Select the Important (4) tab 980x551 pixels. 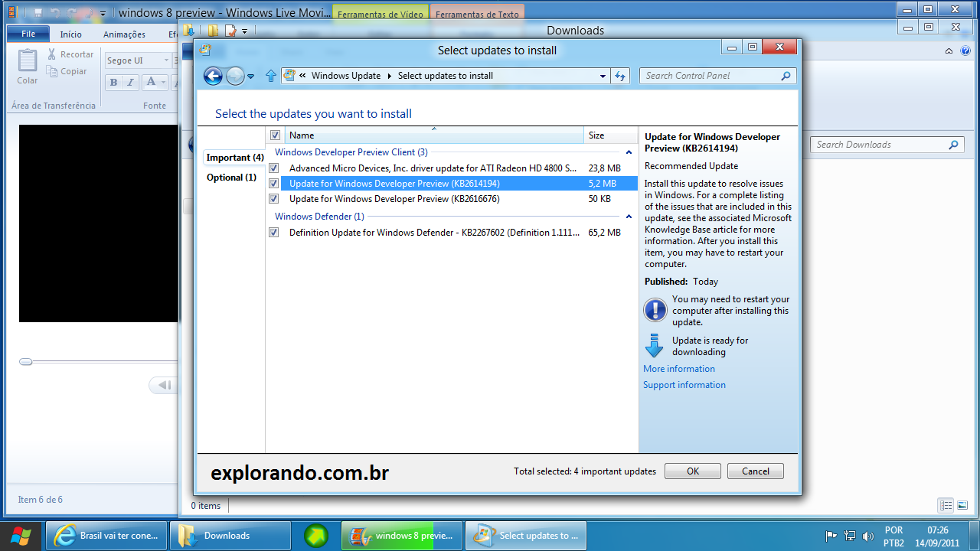(x=235, y=157)
